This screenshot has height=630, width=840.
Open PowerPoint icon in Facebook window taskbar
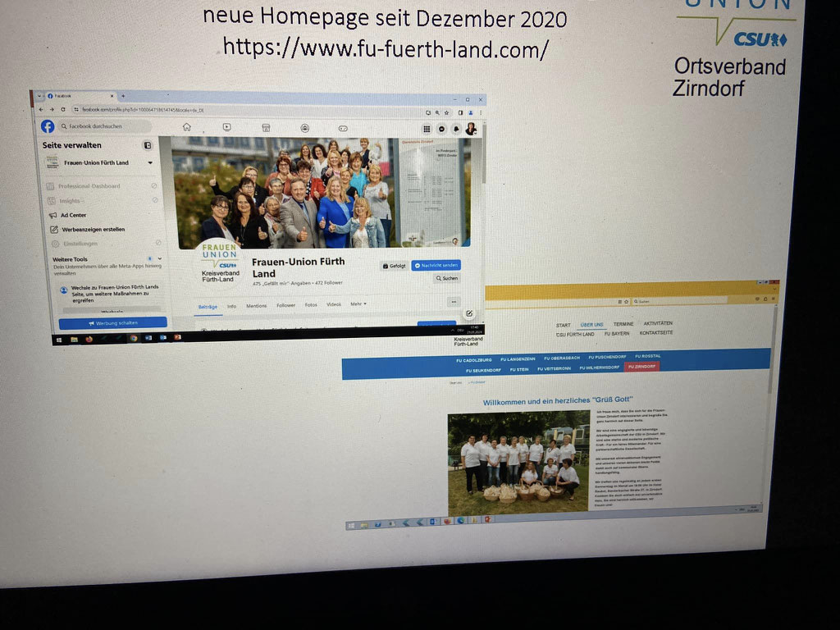[177, 337]
